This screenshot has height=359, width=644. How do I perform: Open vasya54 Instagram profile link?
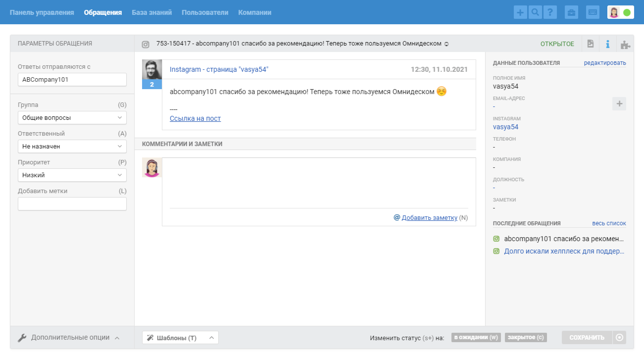point(505,127)
